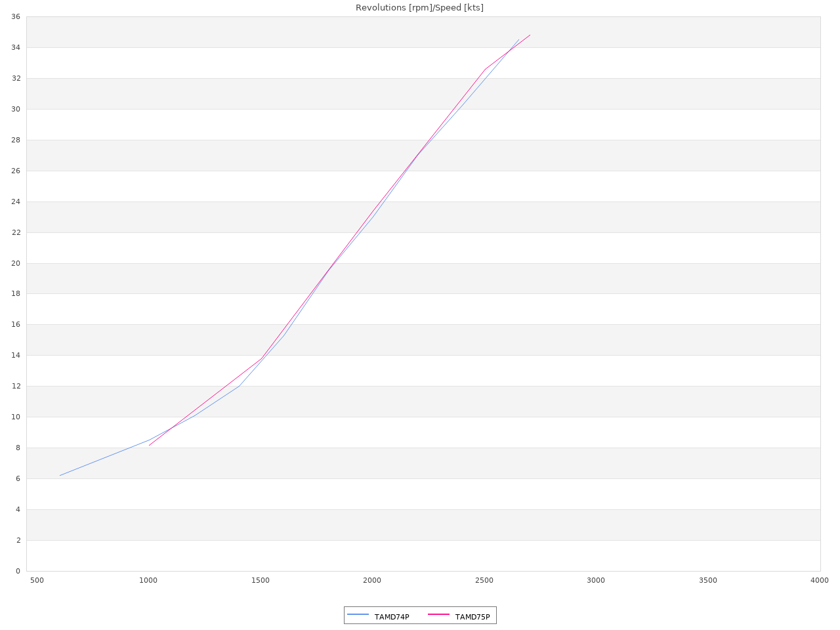Click the TAMD74P legend label
The image size is (840, 630).
click(392, 617)
